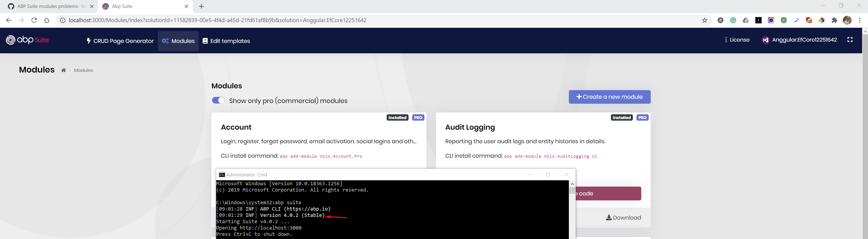
Task: Click the License info icon
Action: pyautogui.click(x=726, y=40)
